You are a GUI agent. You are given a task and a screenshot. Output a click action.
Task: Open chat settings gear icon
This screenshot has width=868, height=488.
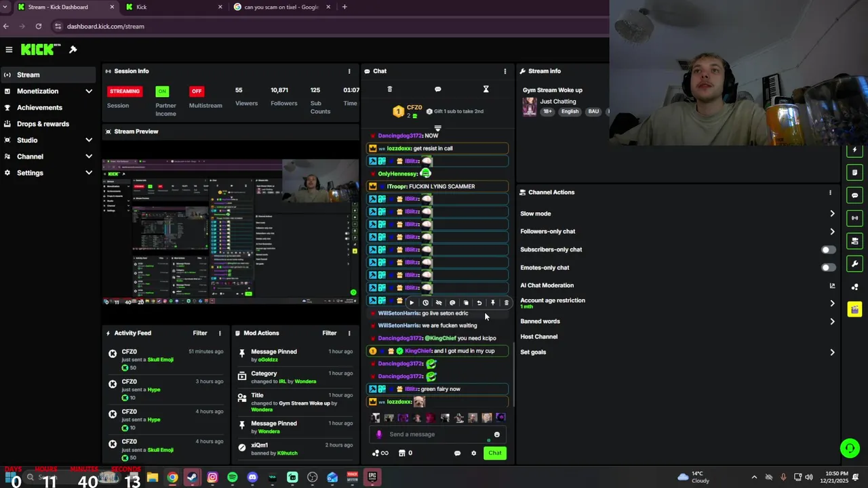474,453
